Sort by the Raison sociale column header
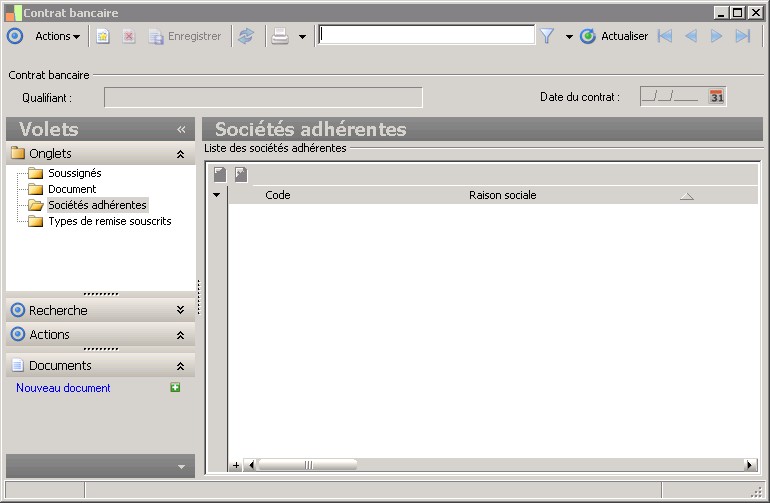Screen dimensions: 770x503 coord(502,195)
